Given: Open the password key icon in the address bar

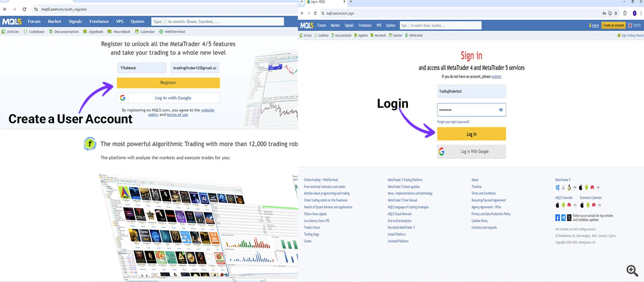Looking at the screenshot, I should [604, 13].
